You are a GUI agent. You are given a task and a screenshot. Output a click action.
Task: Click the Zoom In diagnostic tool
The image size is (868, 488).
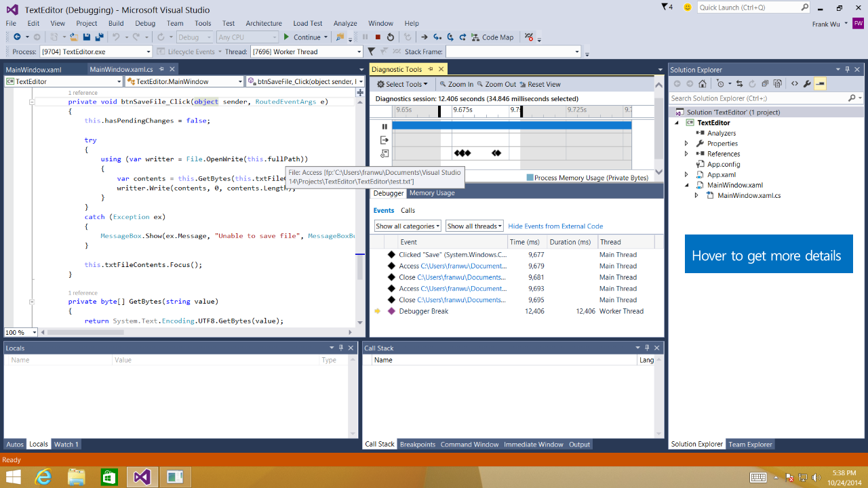point(456,84)
